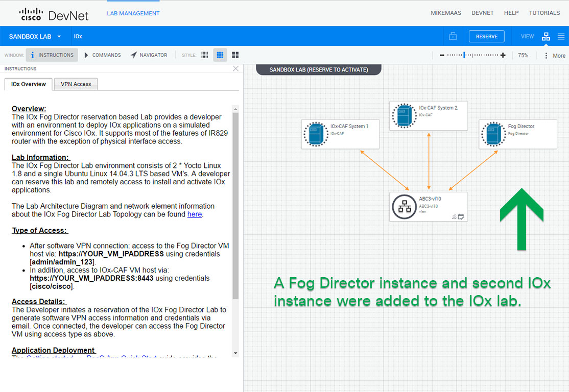Image resolution: width=569 pixels, height=392 pixels.
Task: Click the 75% zoom value
Action: click(523, 56)
